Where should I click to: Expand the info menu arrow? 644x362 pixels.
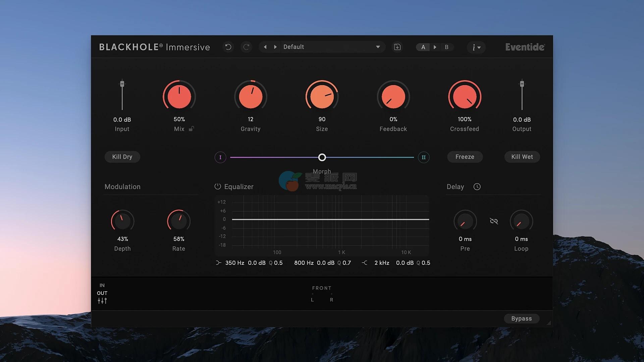(479, 48)
